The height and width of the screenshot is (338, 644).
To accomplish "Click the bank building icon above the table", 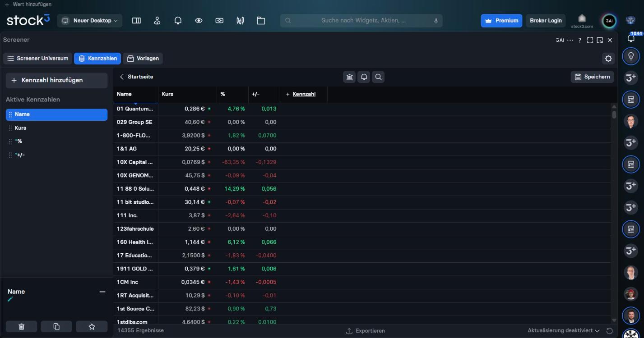I will 350,77.
